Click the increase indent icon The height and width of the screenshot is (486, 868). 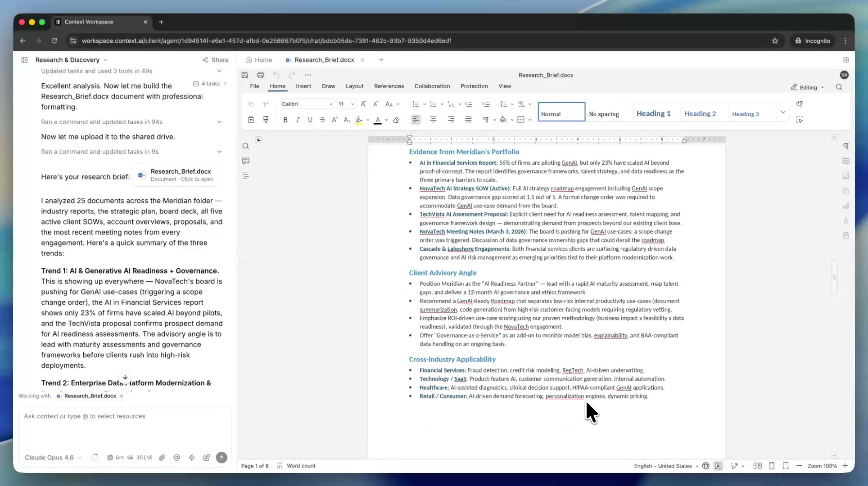pos(486,104)
